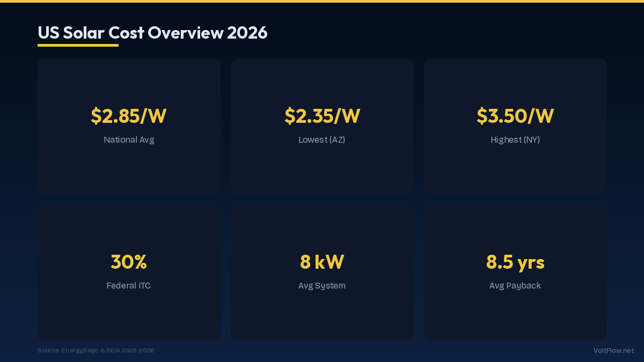Select the 8.5 yrs value

(x=515, y=262)
